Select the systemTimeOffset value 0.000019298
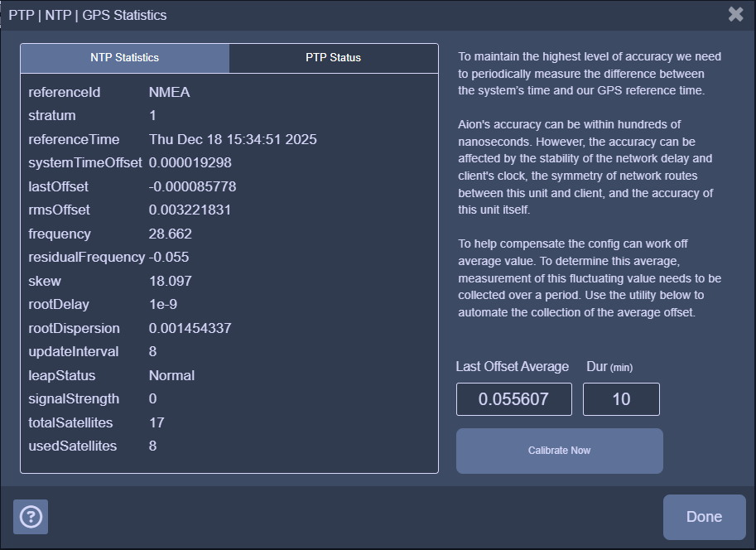 pos(190,162)
